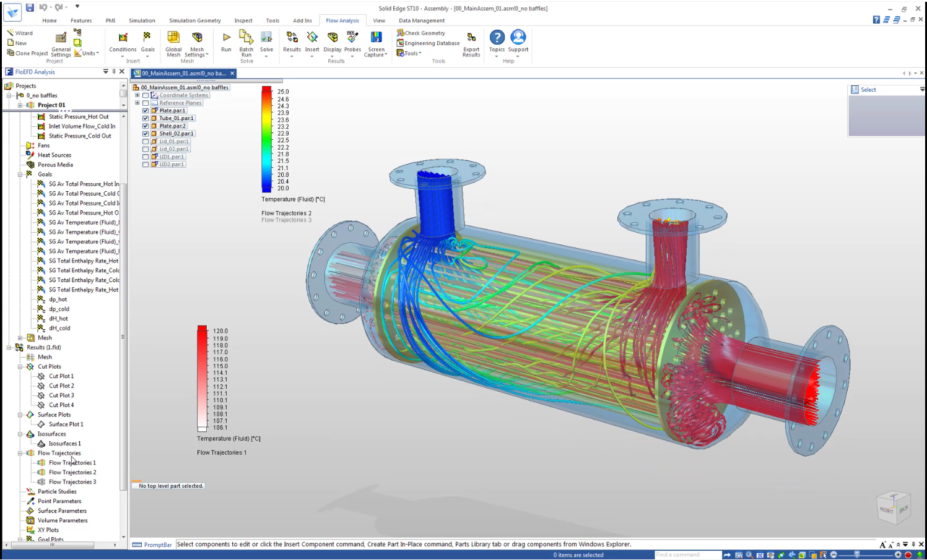The height and width of the screenshot is (560, 927).
Task: Open Engineering Database
Action: pos(431,43)
